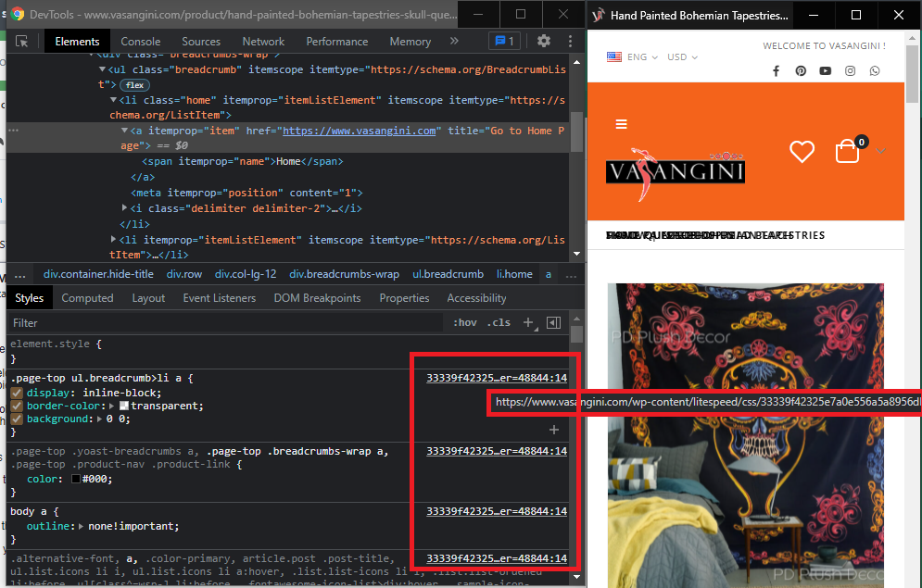
Task: Open the DOM Breakpoints tab
Action: coord(318,298)
